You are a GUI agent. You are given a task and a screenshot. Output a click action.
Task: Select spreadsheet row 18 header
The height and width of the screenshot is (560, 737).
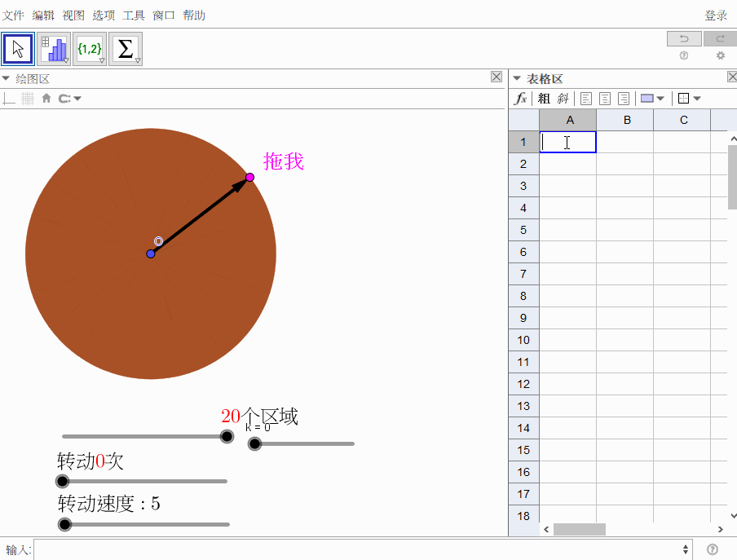click(523, 516)
